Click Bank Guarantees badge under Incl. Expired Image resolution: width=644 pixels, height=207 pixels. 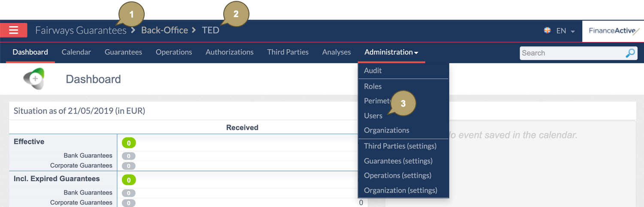[129, 193]
